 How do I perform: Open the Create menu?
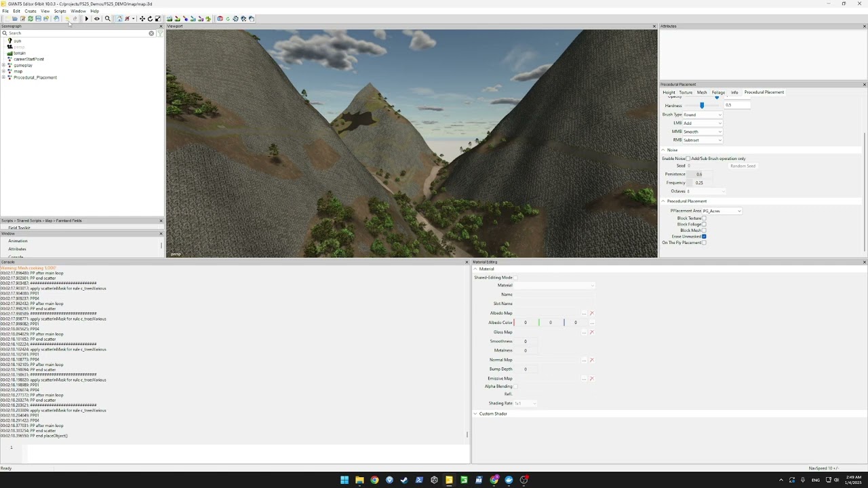[31, 11]
